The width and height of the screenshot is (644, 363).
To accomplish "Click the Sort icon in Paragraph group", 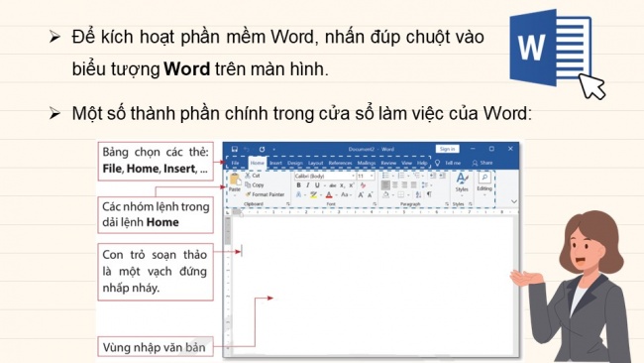I will [x=418, y=194].
